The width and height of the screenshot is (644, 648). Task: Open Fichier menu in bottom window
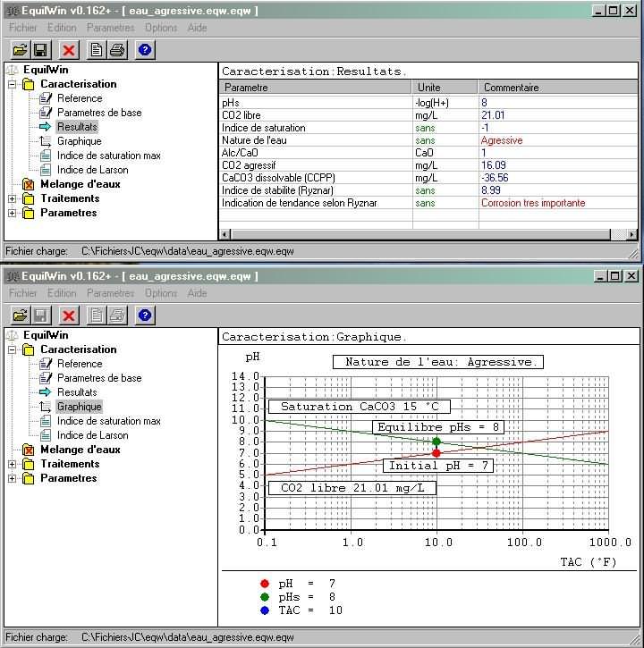point(22,293)
